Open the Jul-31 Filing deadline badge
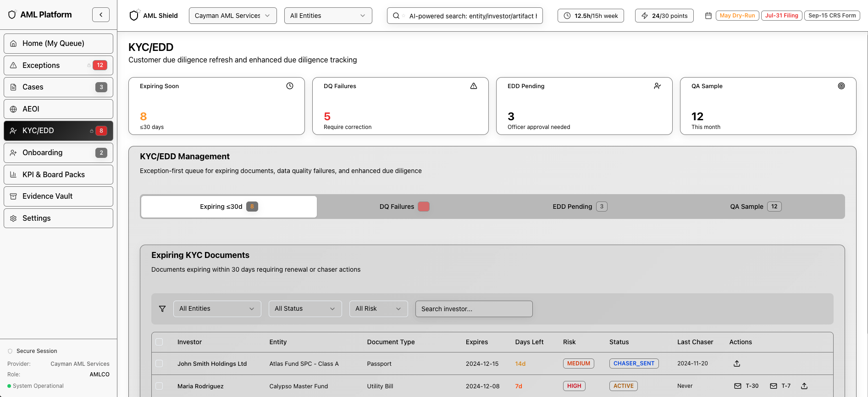The image size is (868, 397). [x=781, y=16]
